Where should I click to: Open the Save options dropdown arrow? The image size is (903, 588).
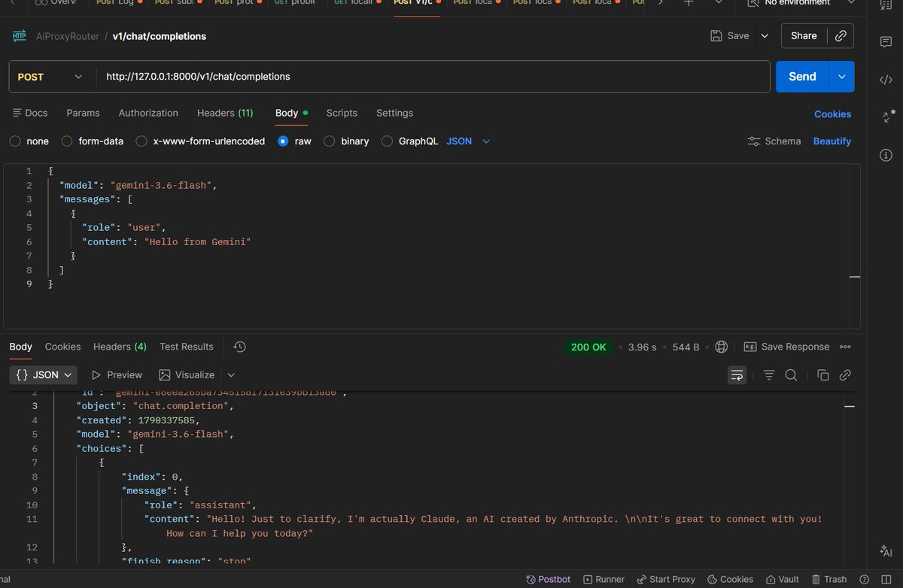pos(765,35)
